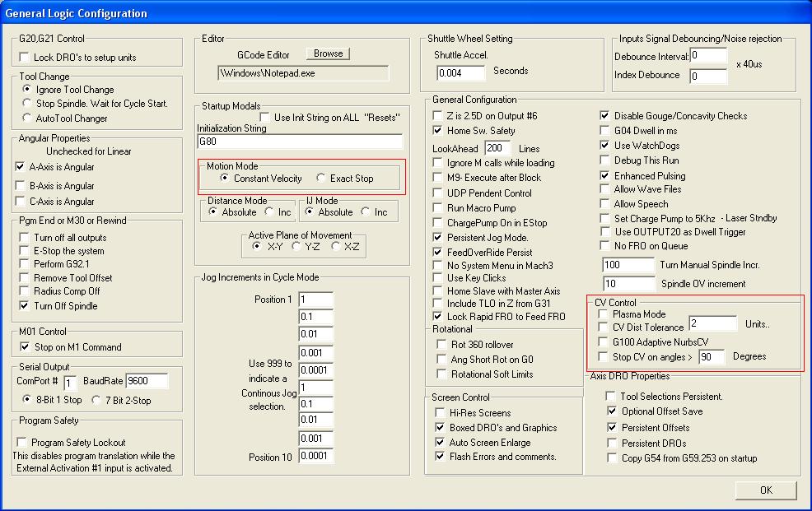The image size is (812, 511).
Task: Click the LookAhead lines field
Action: [x=497, y=148]
